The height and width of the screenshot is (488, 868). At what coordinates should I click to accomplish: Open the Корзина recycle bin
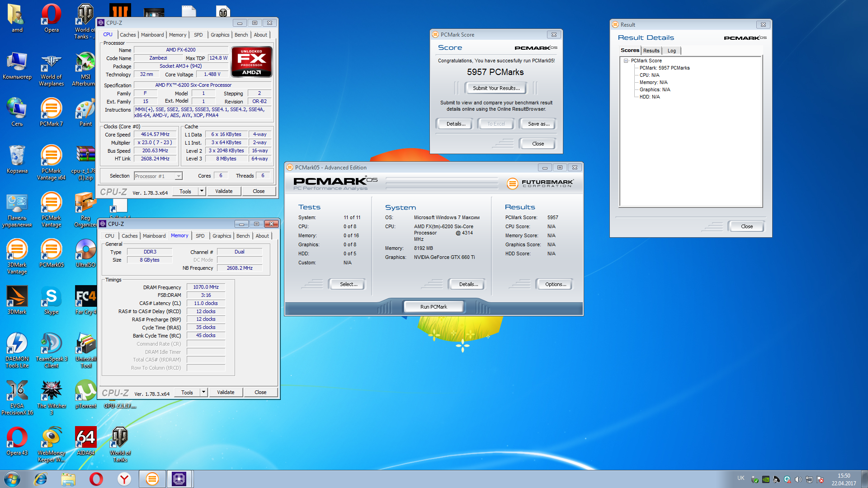(x=17, y=159)
